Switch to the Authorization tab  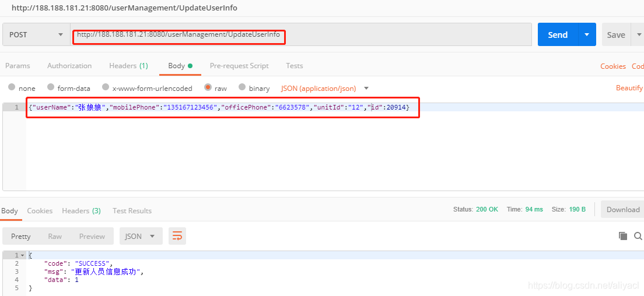69,66
